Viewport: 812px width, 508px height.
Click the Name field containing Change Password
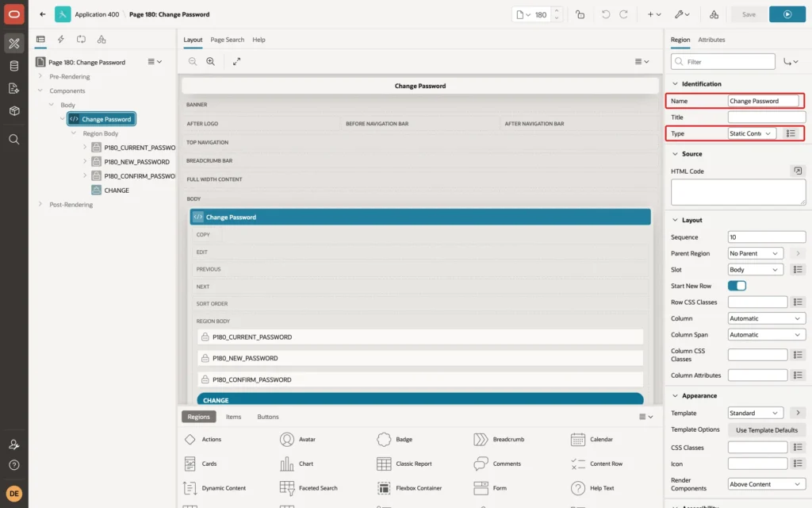pos(763,101)
